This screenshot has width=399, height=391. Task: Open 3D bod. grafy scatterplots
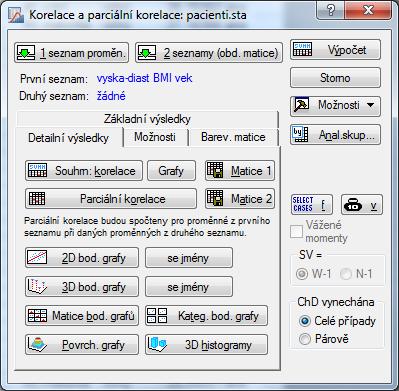[x=82, y=287]
